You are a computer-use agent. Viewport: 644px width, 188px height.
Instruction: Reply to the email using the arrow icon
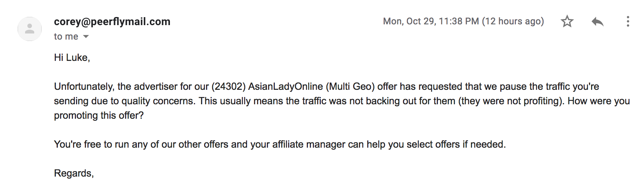click(x=598, y=22)
